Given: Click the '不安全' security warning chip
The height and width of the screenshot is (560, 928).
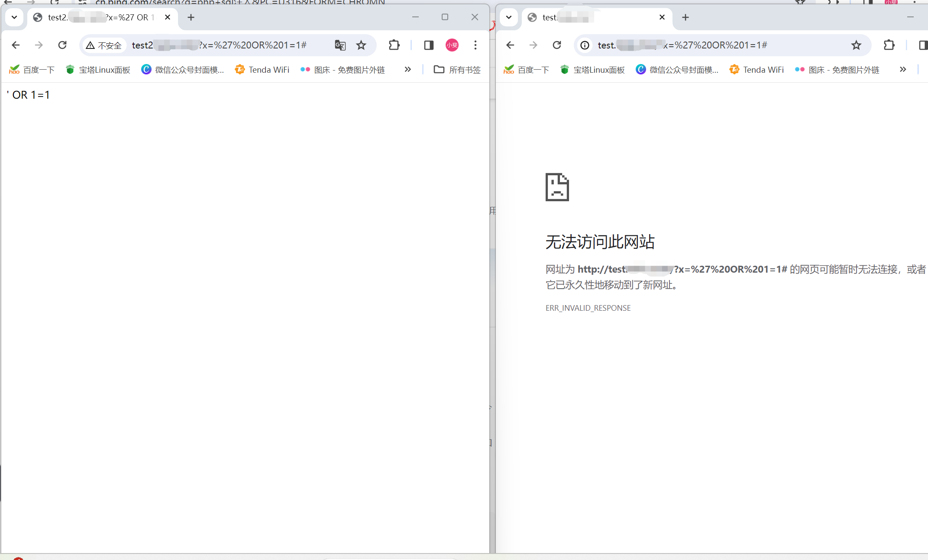Looking at the screenshot, I should [x=103, y=45].
